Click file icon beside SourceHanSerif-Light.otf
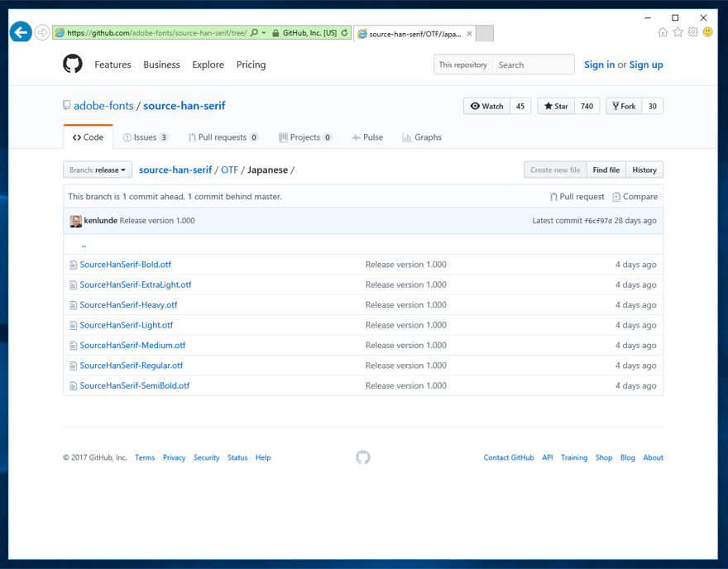 (x=73, y=325)
